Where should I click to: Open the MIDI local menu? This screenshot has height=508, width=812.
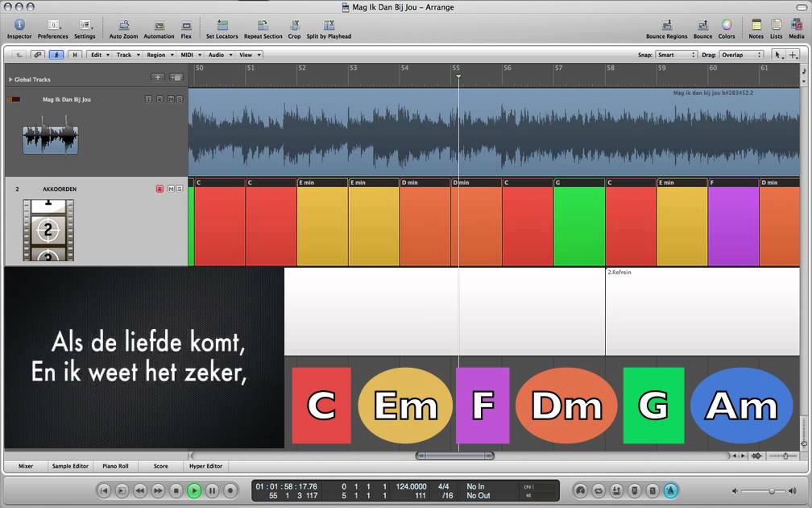pyautogui.click(x=190, y=55)
